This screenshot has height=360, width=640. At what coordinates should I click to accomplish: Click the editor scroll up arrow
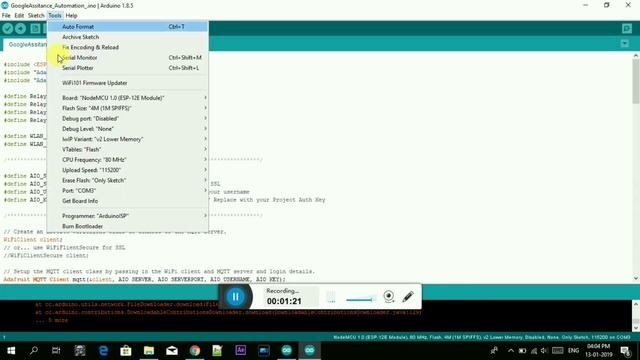(x=636, y=55)
